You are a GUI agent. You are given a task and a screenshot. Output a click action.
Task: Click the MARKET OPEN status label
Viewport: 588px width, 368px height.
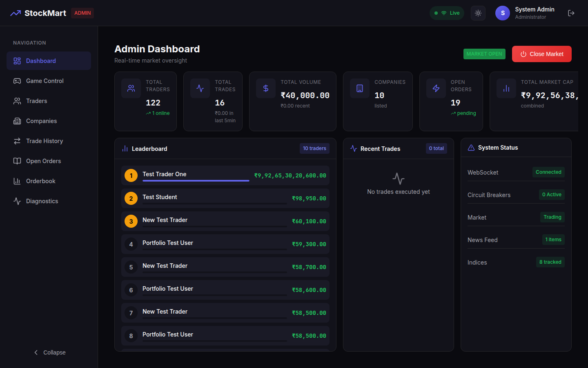pyautogui.click(x=484, y=54)
